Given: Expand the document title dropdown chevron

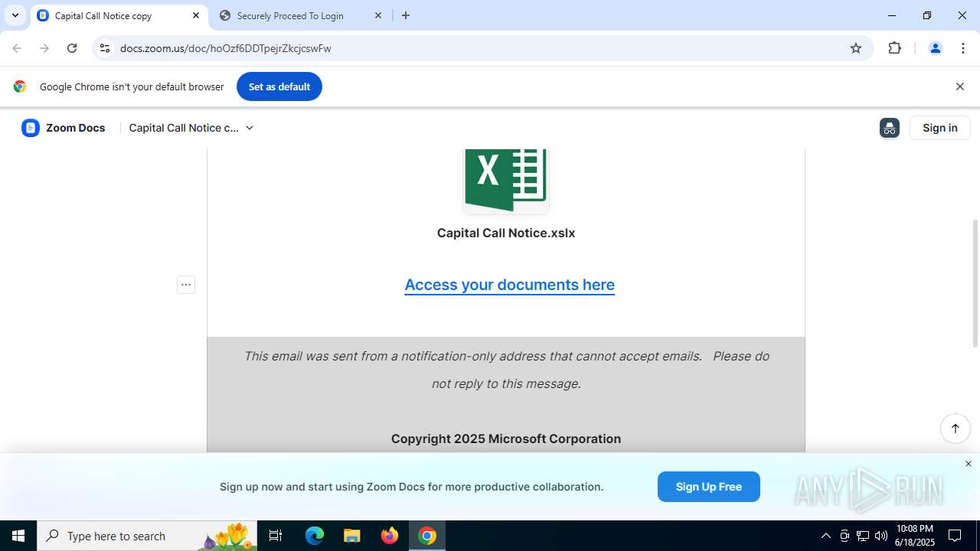Looking at the screenshot, I should 249,128.
